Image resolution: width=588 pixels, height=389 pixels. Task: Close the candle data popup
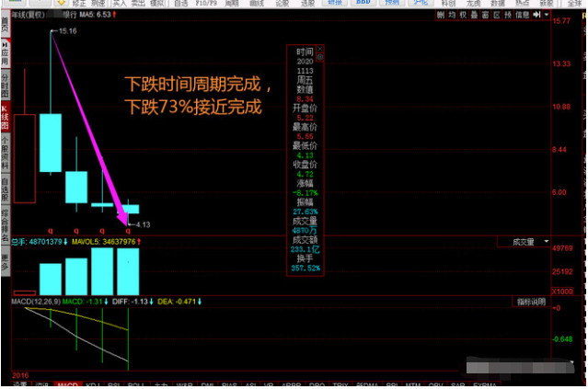click(320, 49)
